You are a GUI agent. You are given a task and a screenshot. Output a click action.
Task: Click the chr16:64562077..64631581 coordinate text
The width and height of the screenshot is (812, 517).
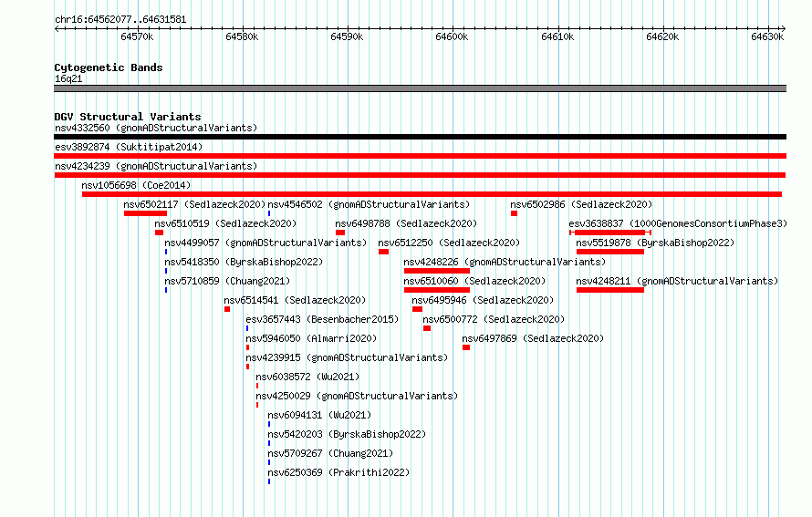pos(120,20)
